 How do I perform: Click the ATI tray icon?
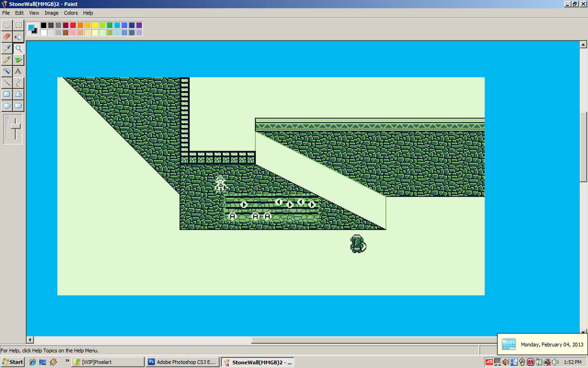point(489,362)
